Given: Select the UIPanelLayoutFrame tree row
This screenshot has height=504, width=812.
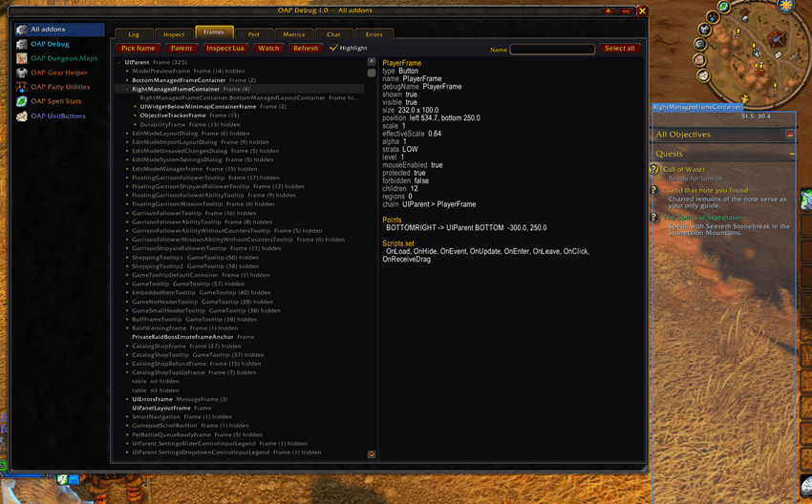Looking at the screenshot, I should tap(240, 409).
